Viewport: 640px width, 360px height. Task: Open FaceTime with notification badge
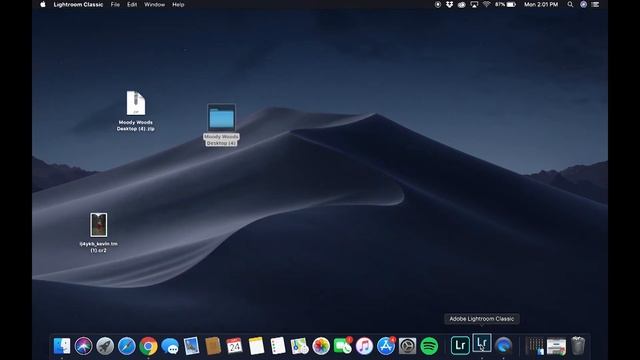343,346
